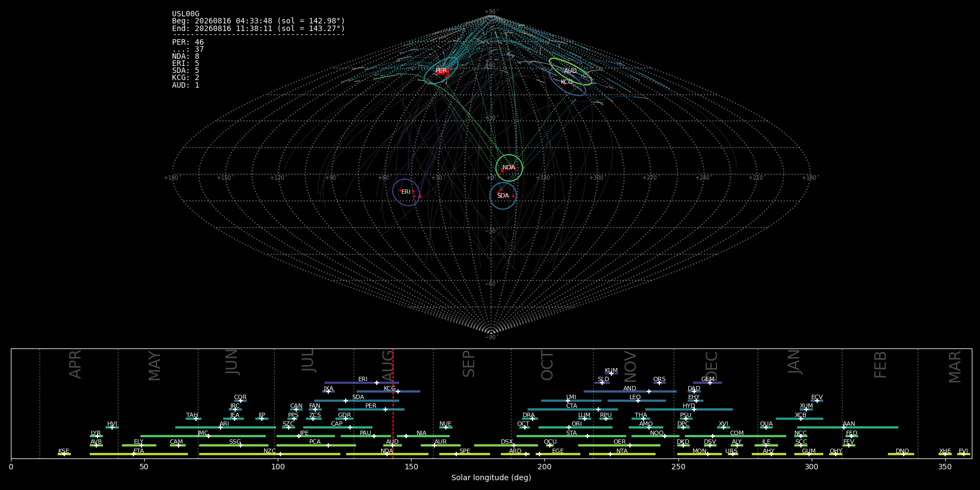Click the SLD shower label in the timeline

click(603, 379)
